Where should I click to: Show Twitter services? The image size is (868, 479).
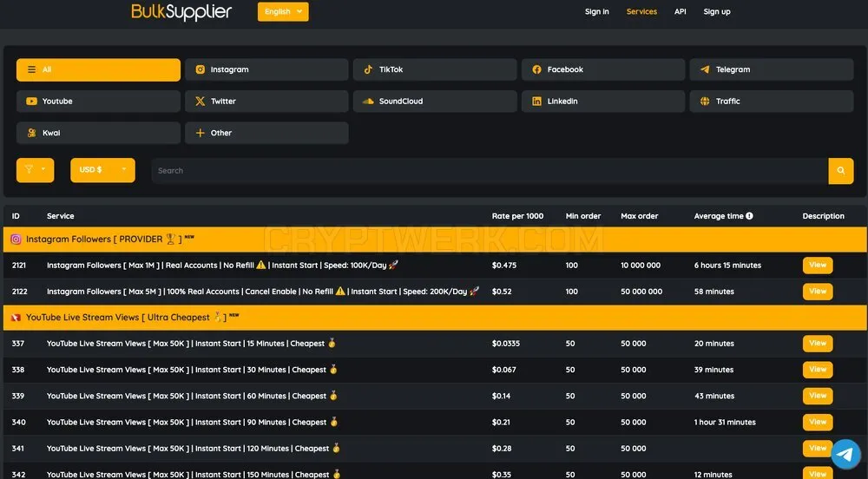(x=266, y=102)
